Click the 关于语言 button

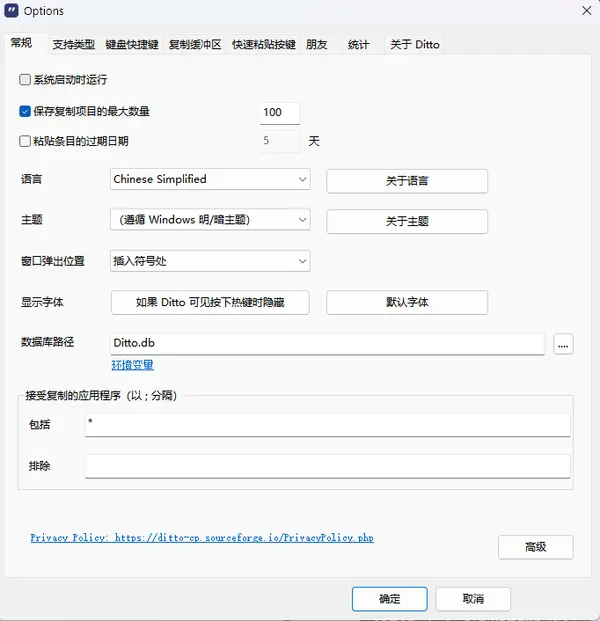point(407,181)
